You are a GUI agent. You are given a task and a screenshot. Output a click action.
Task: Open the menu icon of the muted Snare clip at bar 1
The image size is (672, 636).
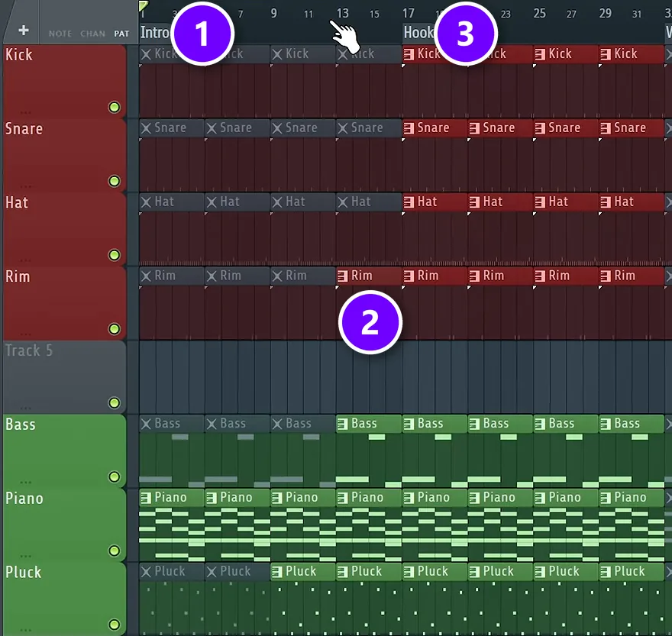point(146,128)
